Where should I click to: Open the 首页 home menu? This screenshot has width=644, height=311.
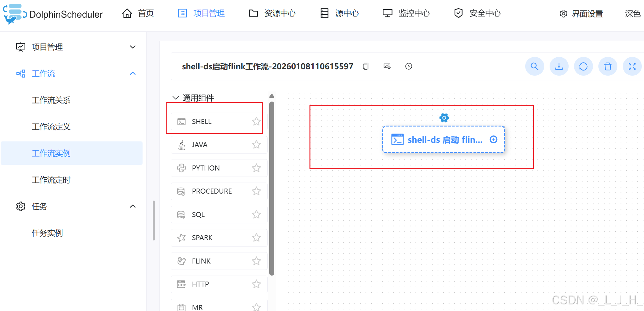[138, 13]
